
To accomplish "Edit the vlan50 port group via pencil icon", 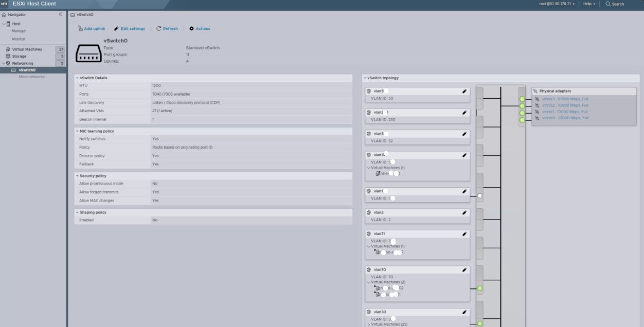I will 464,91.
